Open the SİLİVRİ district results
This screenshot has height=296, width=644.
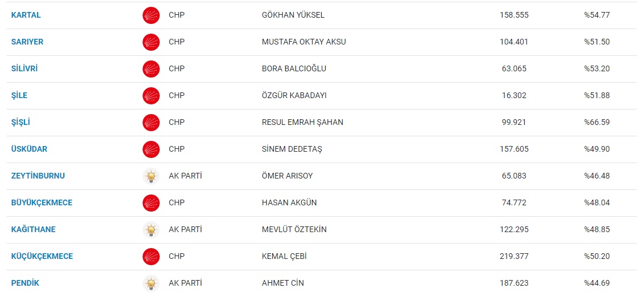(x=24, y=68)
